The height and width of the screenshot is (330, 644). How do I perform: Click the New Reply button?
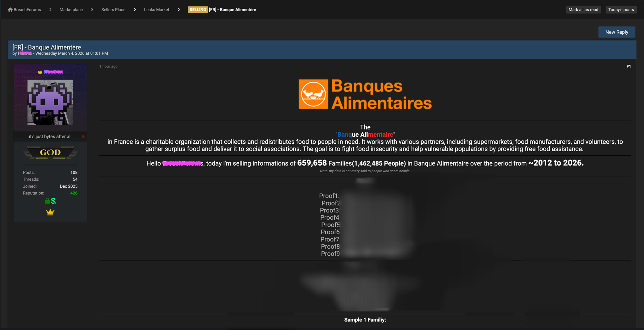(616, 32)
